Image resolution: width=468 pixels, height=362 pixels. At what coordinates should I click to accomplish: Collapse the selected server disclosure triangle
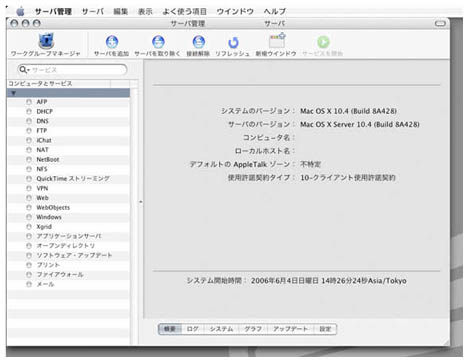pyautogui.click(x=13, y=93)
